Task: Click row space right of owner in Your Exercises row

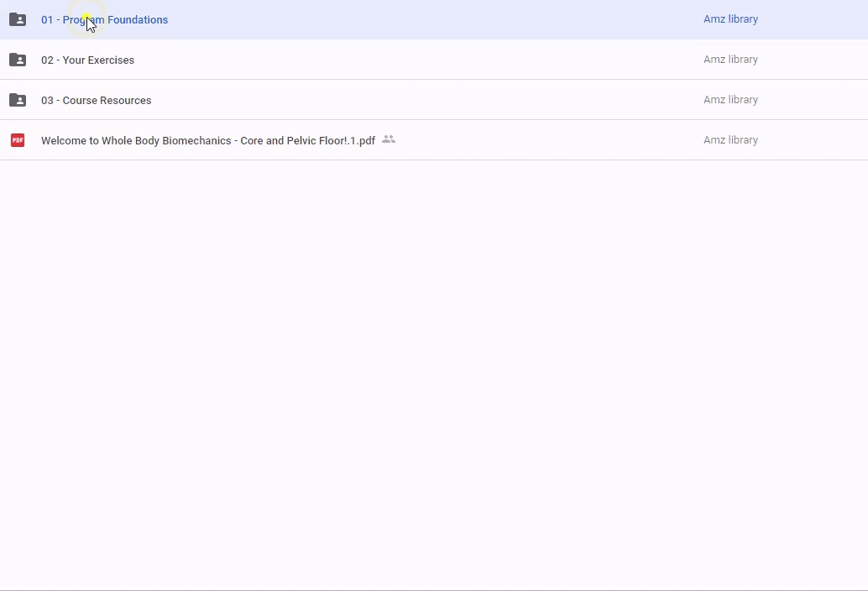Action: pos(814,60)
